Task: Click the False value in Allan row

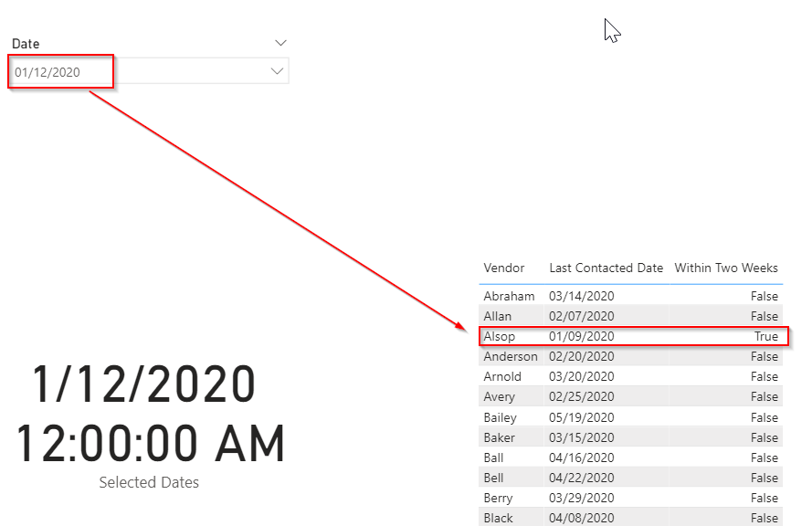Action: [765, 316]
